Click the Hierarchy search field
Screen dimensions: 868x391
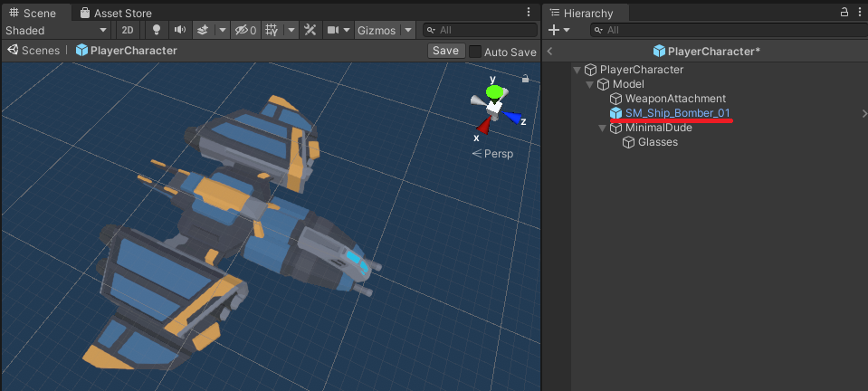coord(728,30)
